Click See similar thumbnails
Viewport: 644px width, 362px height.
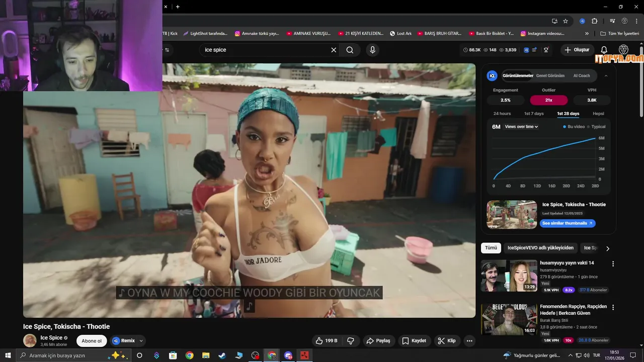[x=568, y=223]
